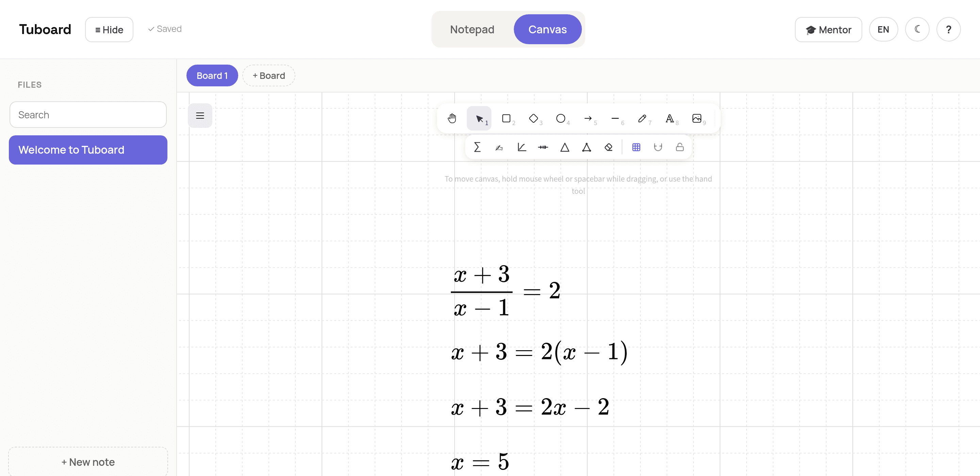Select the fraction equation (x+3)/(x-1)=2
This screenshot has width=980, height=476.
[506, 290]
